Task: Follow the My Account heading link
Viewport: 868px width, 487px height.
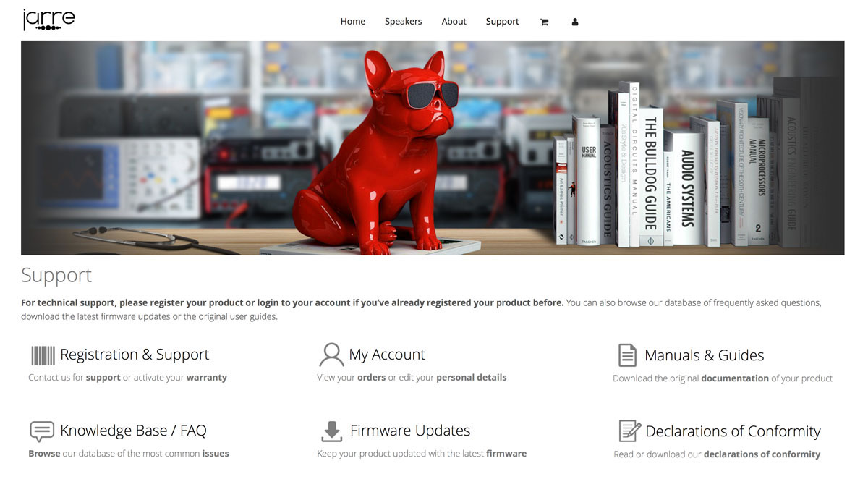Action: 387,355
